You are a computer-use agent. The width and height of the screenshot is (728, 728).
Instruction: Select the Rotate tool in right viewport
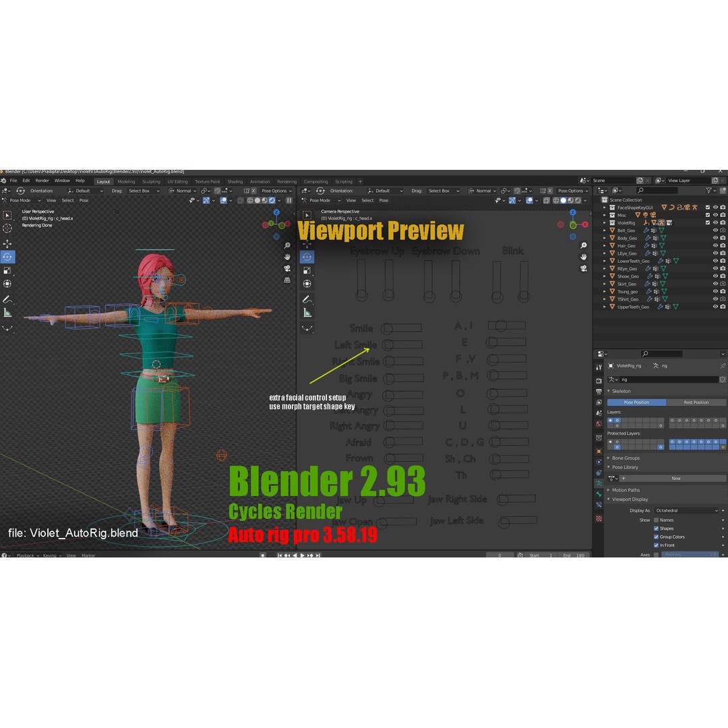coord(307,257)
